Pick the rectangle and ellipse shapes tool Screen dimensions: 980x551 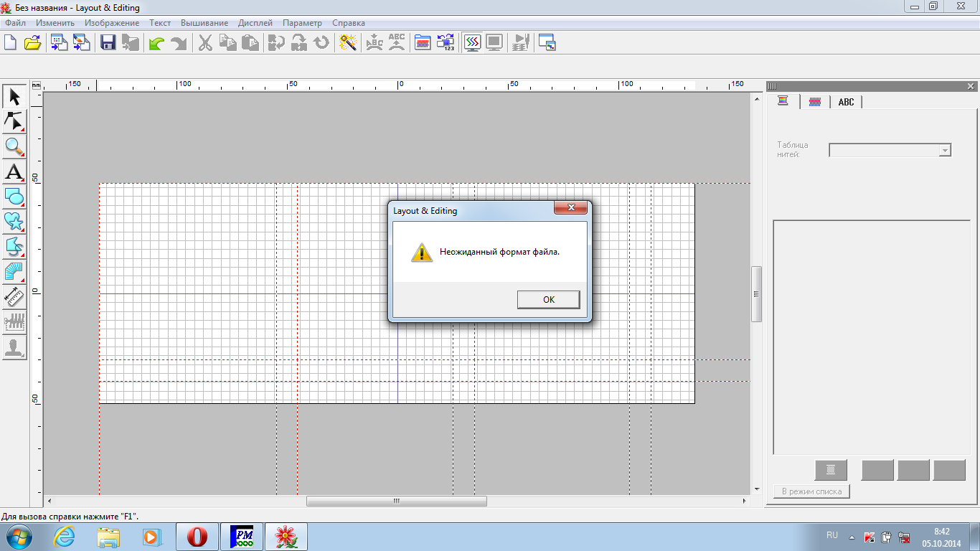pos(14,197)
